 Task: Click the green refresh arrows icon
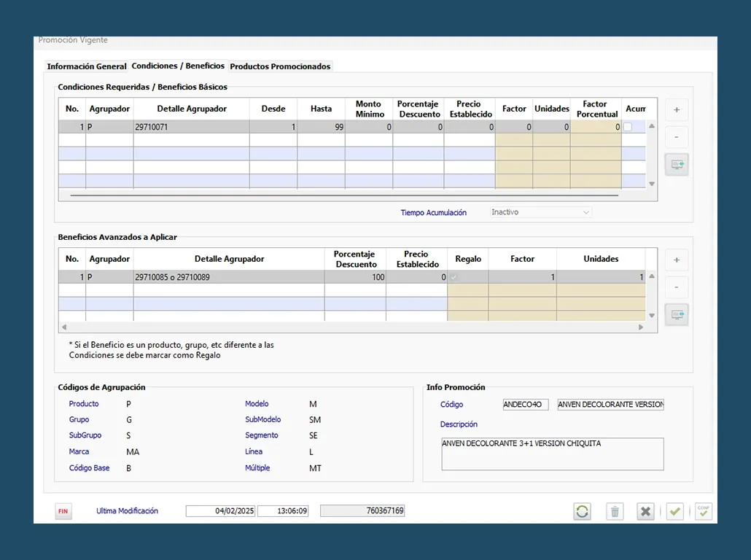[x=582, y=511]
